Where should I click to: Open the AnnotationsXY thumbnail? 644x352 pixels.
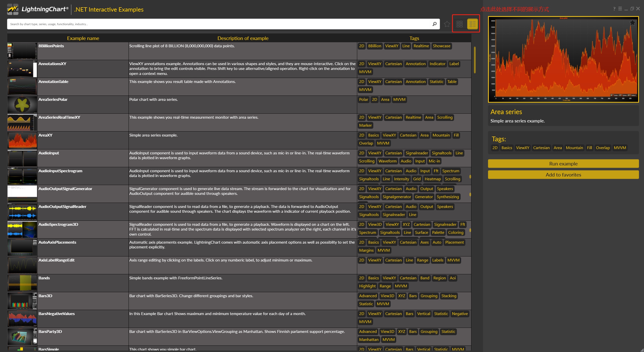22,69
